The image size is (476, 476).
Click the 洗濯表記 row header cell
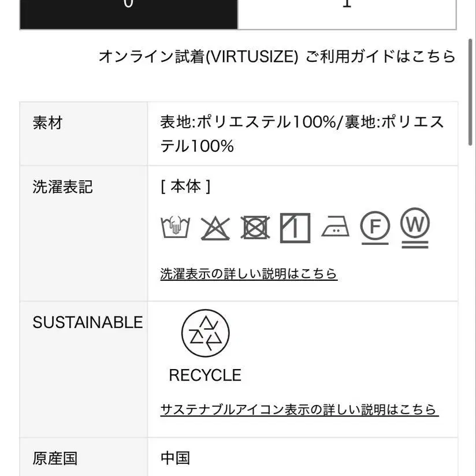coord(84,233)
